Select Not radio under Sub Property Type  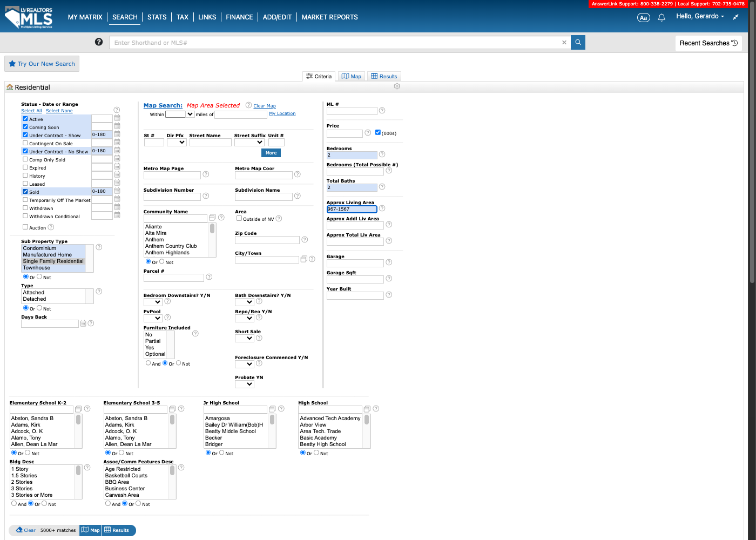pos(39,276)
